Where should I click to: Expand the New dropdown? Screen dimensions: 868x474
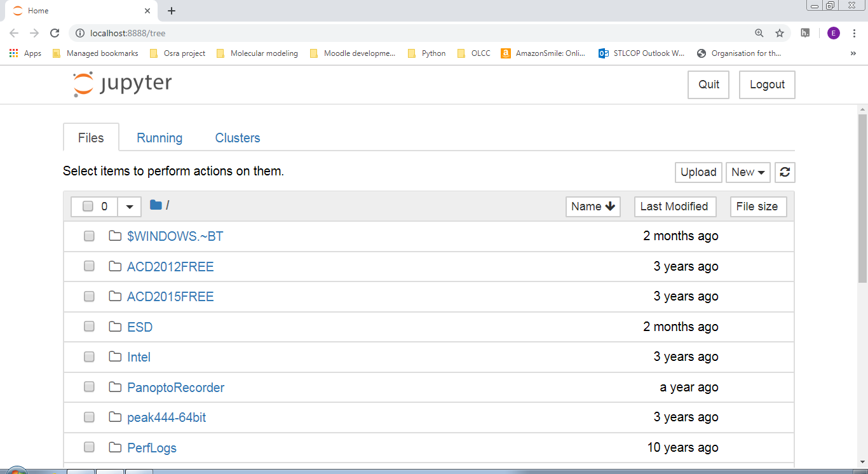point(748,172)
